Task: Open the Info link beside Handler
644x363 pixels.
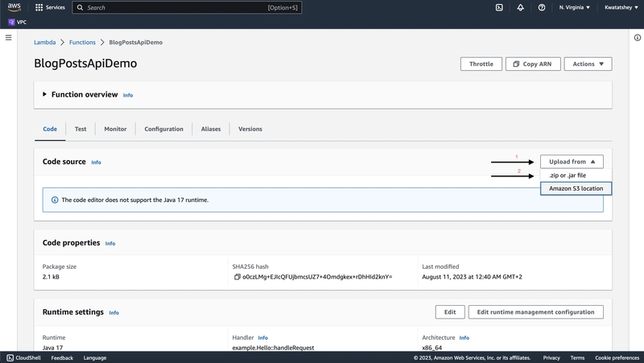Action: [263, 338]
